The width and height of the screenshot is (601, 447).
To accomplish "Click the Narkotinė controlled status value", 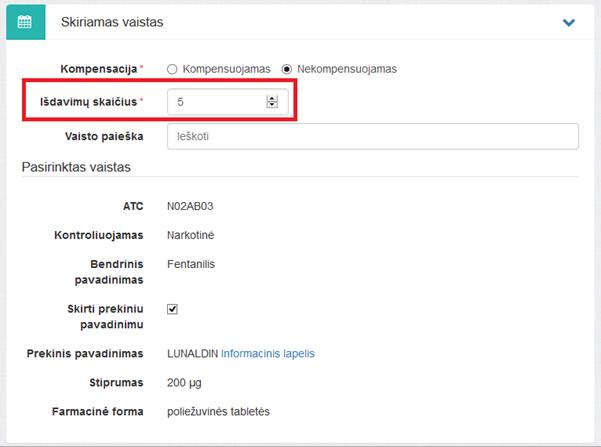I will click(x=191, y=235).
